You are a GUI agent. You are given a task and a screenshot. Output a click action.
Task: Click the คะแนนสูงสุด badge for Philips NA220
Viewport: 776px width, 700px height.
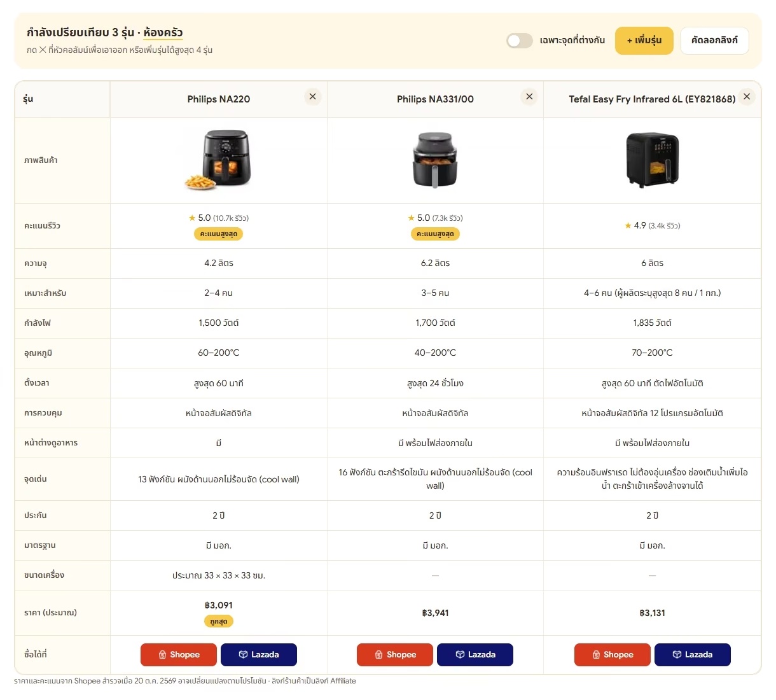pos(219,234)
